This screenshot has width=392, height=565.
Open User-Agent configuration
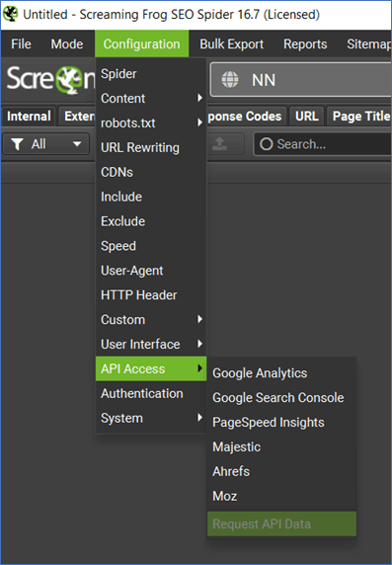tap(151, 271)
